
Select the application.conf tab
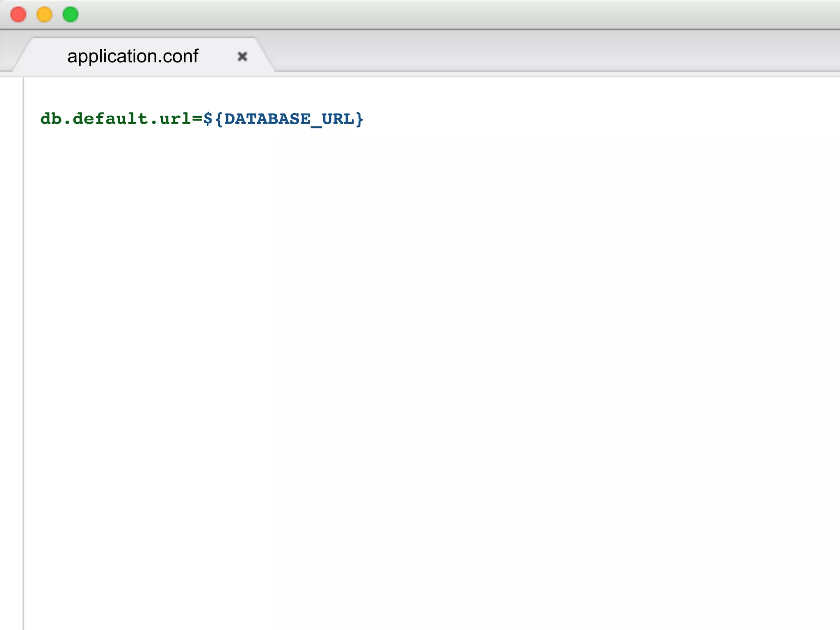click(x=144, y=55)
